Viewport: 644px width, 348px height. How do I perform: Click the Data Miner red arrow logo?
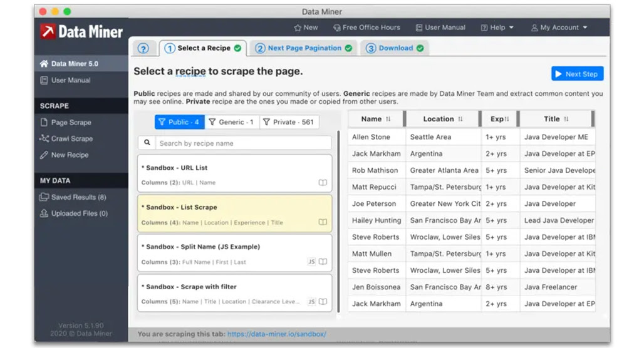click(48, 31)
